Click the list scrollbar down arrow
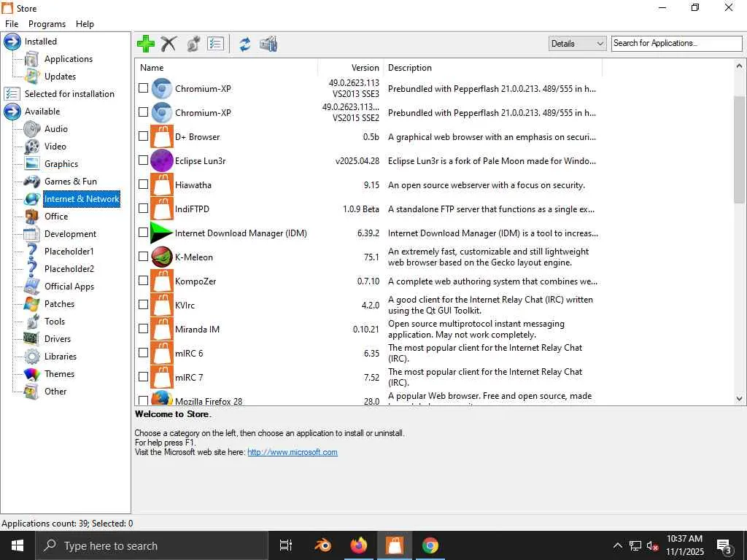747x560 pixels. coord(739,399)
